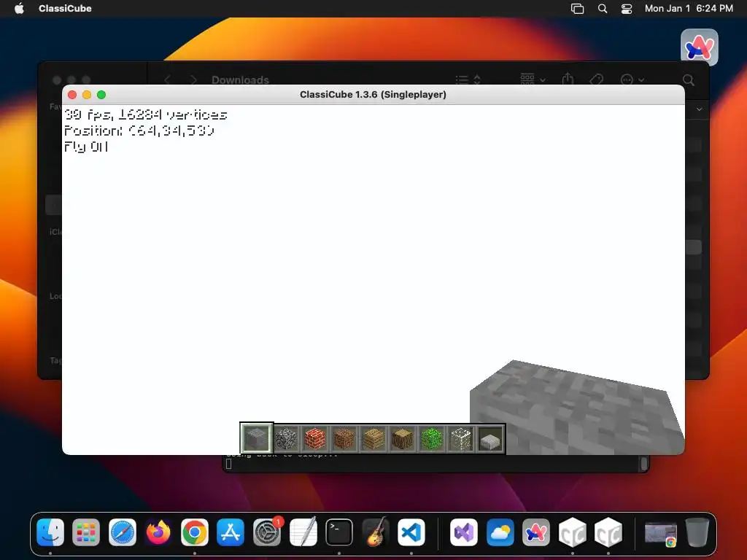Open the Weather app from the Dock
The width and height of the screenshot is (747, 560).
(x=500, y=532)
